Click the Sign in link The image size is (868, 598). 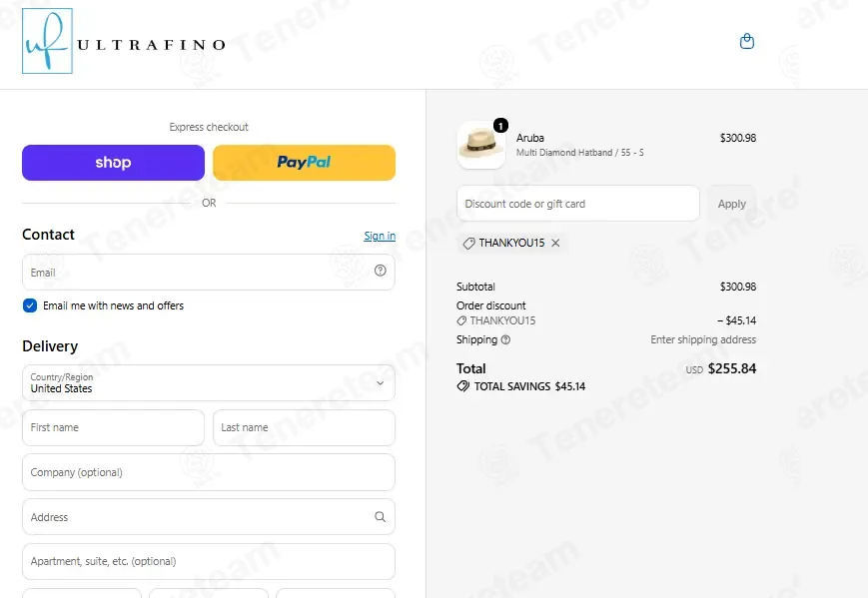(x=380, y=236)
